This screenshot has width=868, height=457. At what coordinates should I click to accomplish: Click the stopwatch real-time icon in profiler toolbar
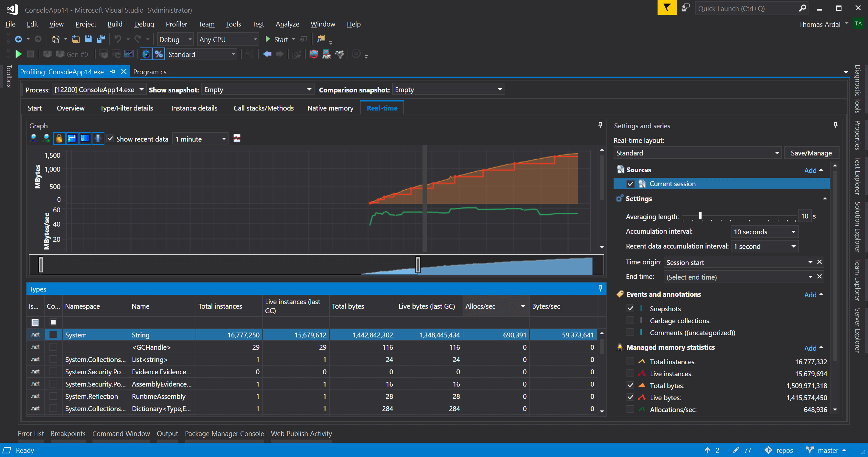pos(146,54)
